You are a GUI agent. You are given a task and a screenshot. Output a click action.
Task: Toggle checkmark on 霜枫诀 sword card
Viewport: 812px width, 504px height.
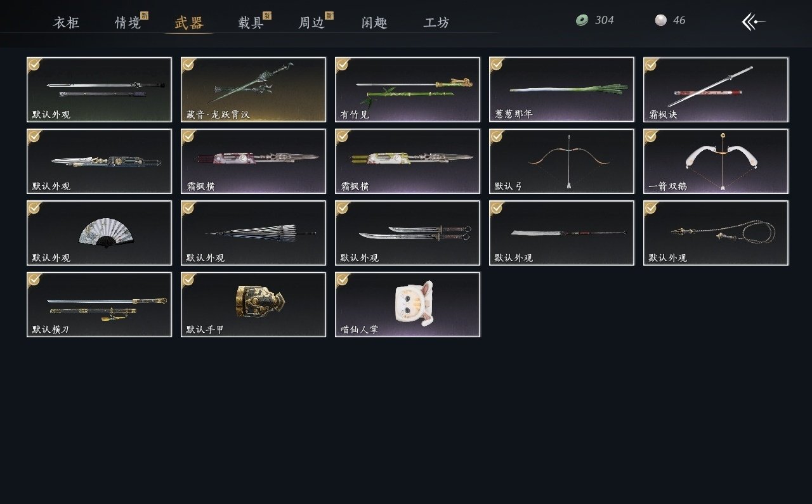coord(652,65)
